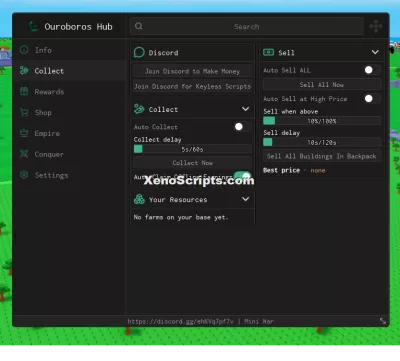Click the Best price none value
The image size is (400, 361).
(318, 170)
